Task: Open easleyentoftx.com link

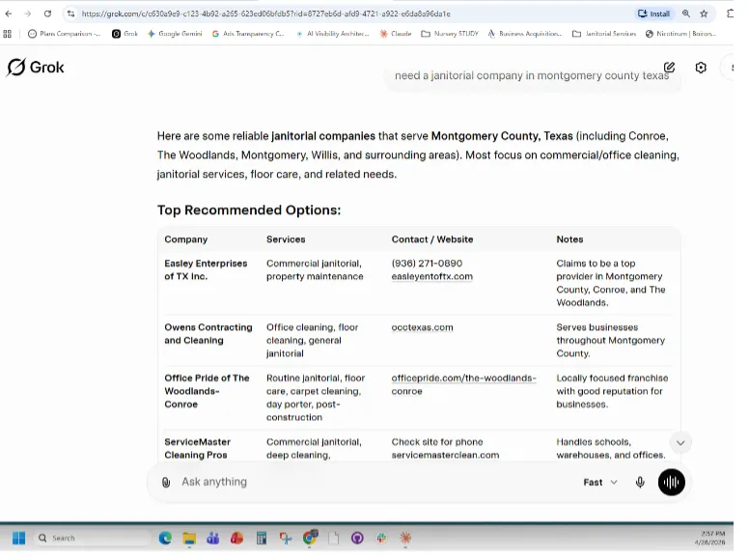Action: 431,277
